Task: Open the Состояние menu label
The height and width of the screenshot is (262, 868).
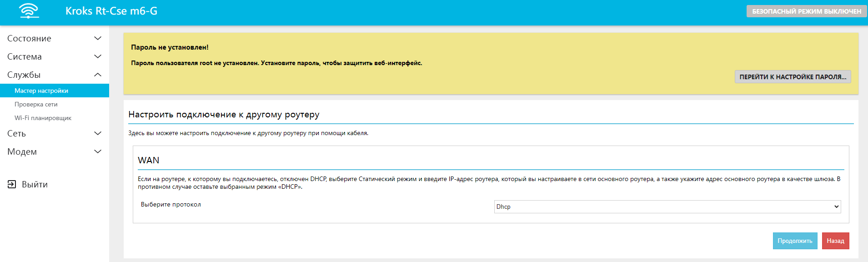Action: pos(29,39)
